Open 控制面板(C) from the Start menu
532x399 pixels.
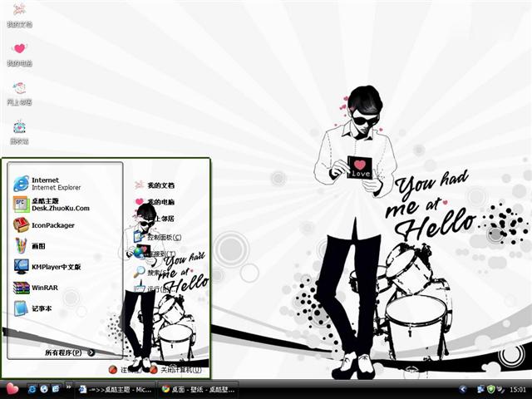[164, 237]
